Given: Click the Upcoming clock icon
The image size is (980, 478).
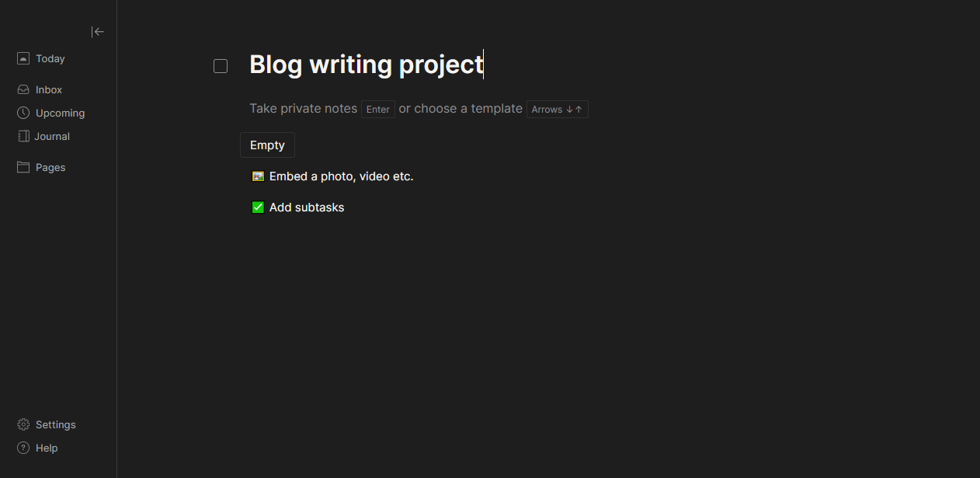Looking at the screenshot, I should pyautogui.click(x=23, y=113).
